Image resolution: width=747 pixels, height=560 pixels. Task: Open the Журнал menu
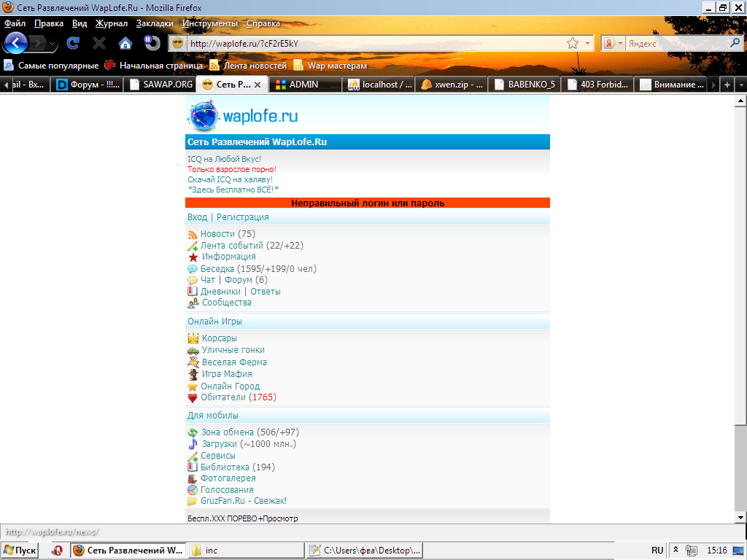point(112,23)
